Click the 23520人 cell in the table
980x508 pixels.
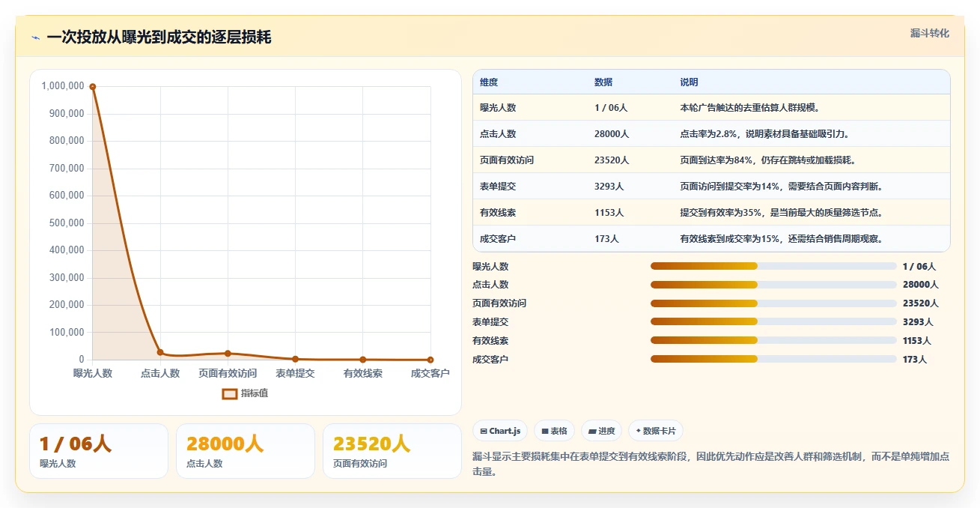[x=612, y=160]
